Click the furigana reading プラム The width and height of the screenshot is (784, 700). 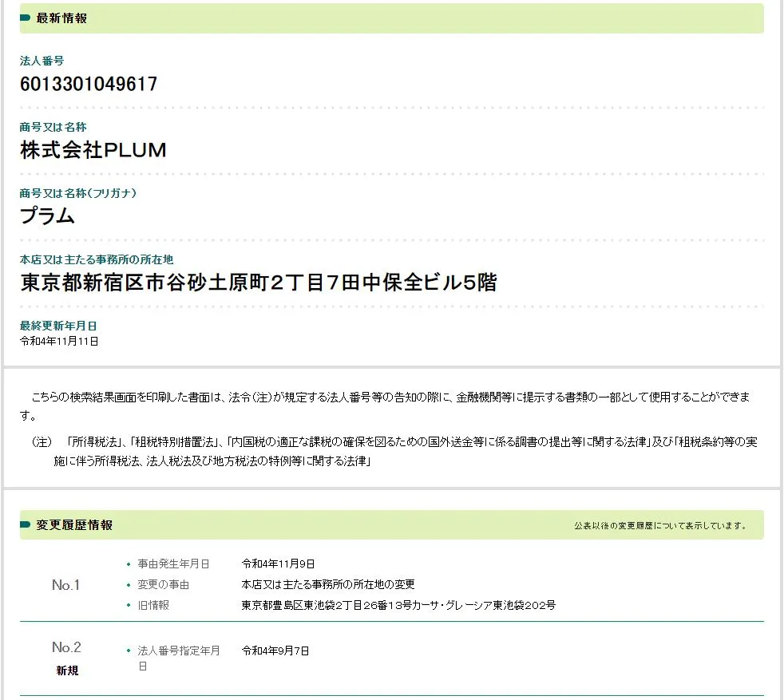click(47, 216)
